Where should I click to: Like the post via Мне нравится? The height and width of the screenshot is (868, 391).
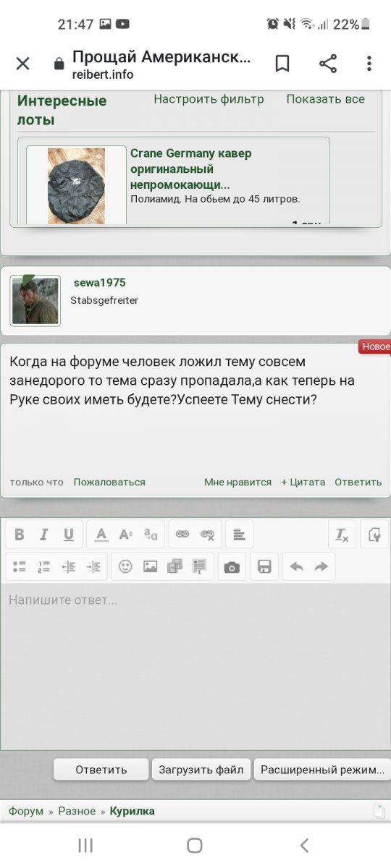coord(237,482)
